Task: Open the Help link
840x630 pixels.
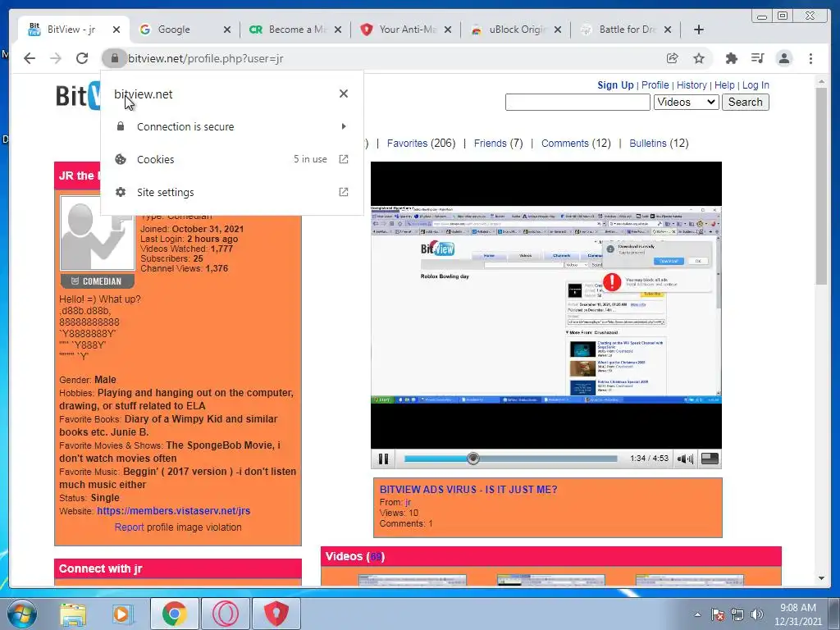Action: pyautogui.click(x=724, y=84)
